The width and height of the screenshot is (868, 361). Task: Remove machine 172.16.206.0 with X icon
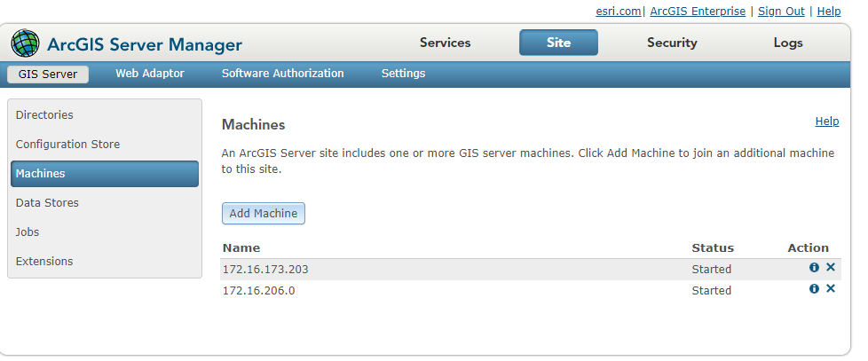pyautogui.click(x=831, y=288)
